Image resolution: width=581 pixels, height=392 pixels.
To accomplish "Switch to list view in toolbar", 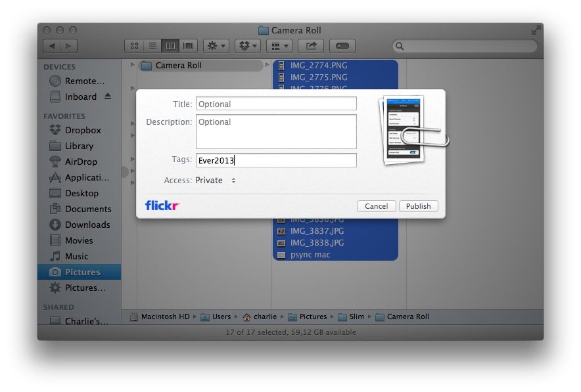I will (152, 46).
